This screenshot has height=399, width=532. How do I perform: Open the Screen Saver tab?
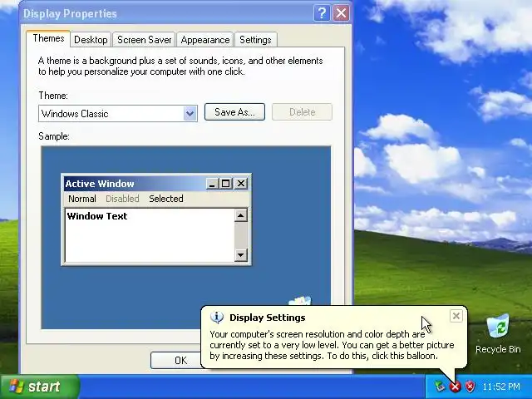pyautogui.click(x=144, y=40)
